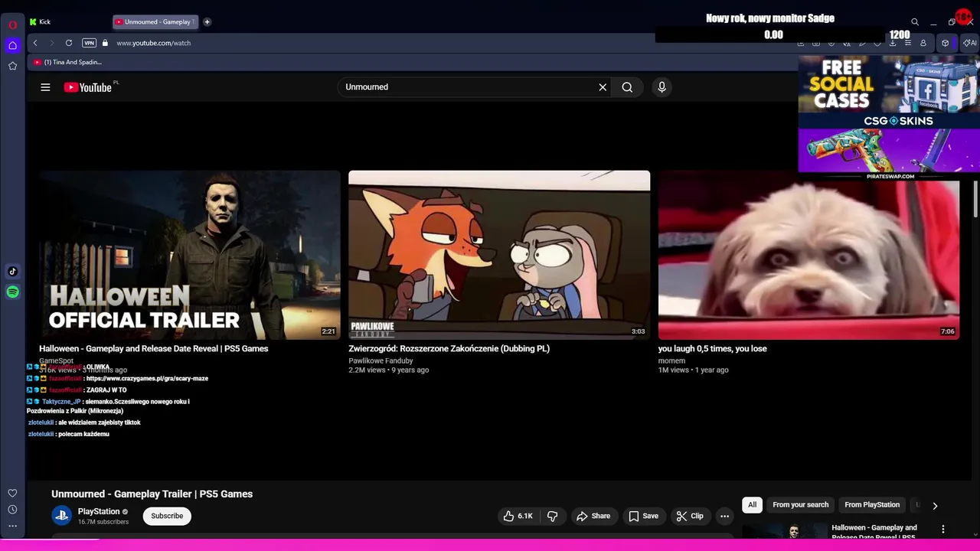980x551 pixels.
Task: Open the sidebar three-dots more options
Action: [13, 526]
